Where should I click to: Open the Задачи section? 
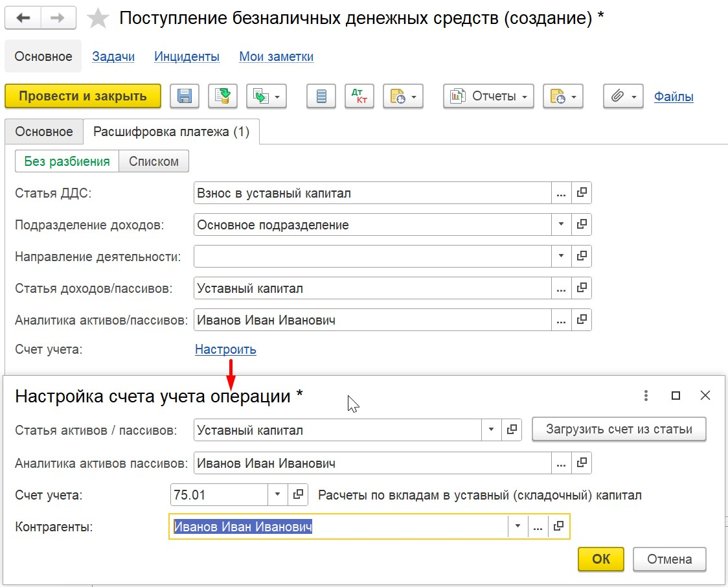[x=113, y=56]
